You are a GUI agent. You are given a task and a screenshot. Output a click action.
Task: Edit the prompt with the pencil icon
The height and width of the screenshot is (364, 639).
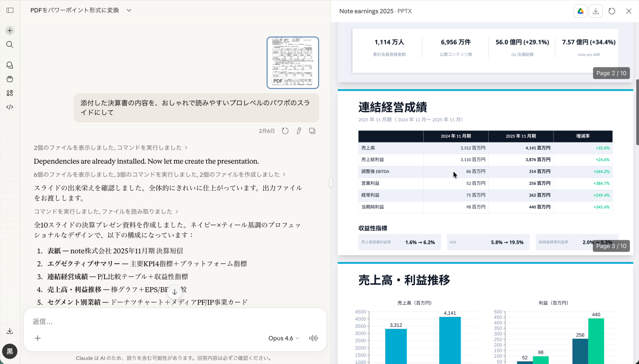[299, 131]
